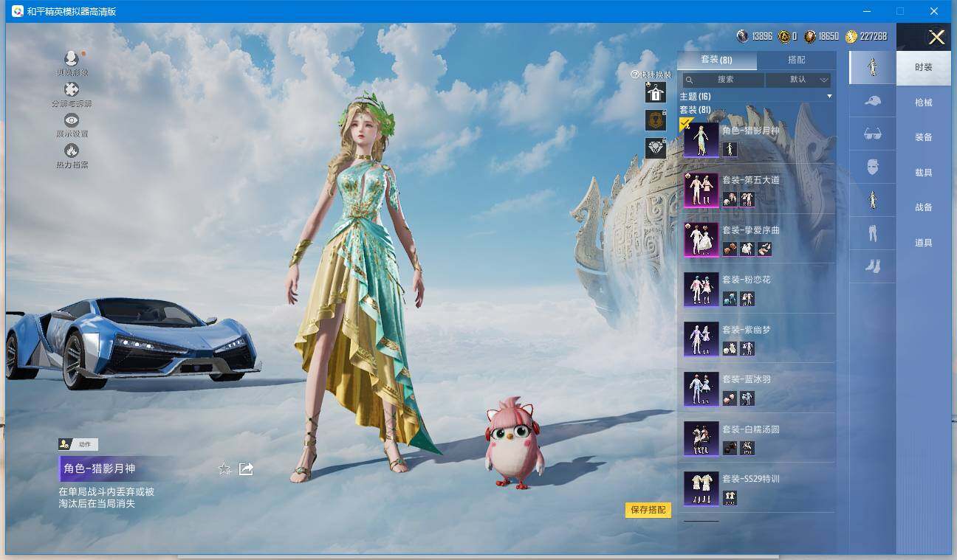Image resolution: width=957 pixels, height=560 pixels.
Task: Select the 套装-蓝冰羽 outfit thumbnail
Action: [701, 389]
